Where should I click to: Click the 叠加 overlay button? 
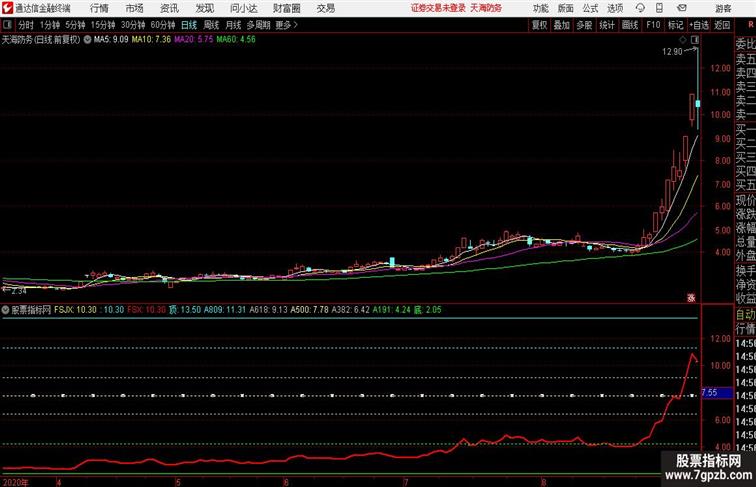coord(562,25)
